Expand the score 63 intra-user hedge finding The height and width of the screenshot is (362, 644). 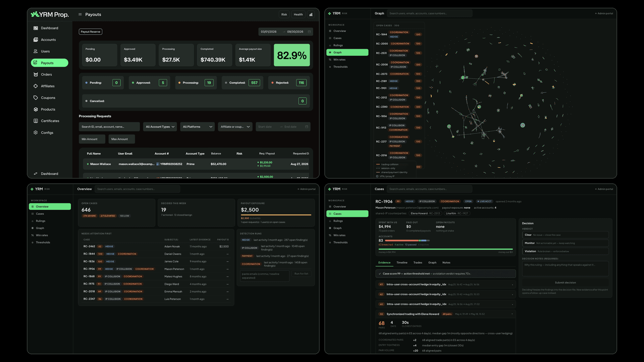point(445,285)
